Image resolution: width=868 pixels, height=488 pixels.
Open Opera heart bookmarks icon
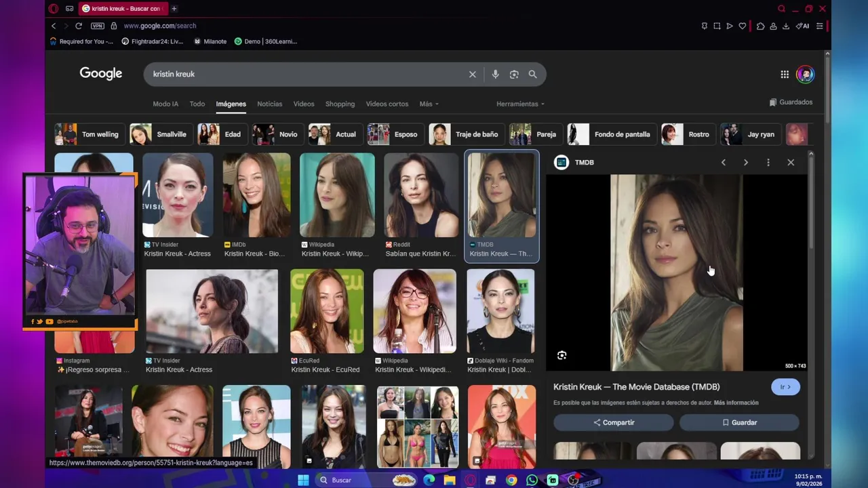point(743,26)
